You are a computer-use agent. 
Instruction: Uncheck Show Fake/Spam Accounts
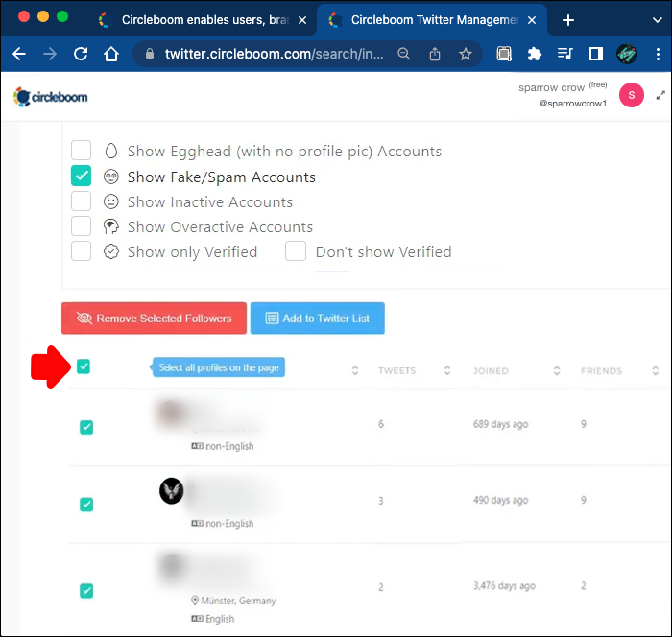click(81, 176)
